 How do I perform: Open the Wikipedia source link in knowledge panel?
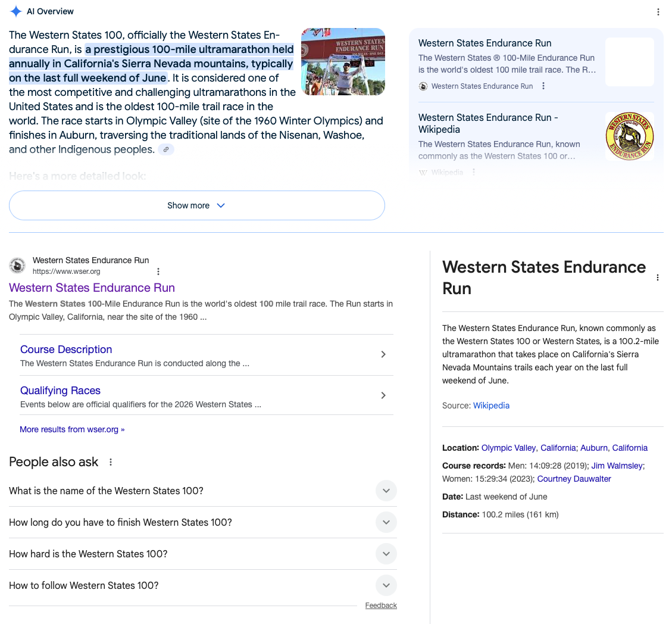tap(491, 405)
